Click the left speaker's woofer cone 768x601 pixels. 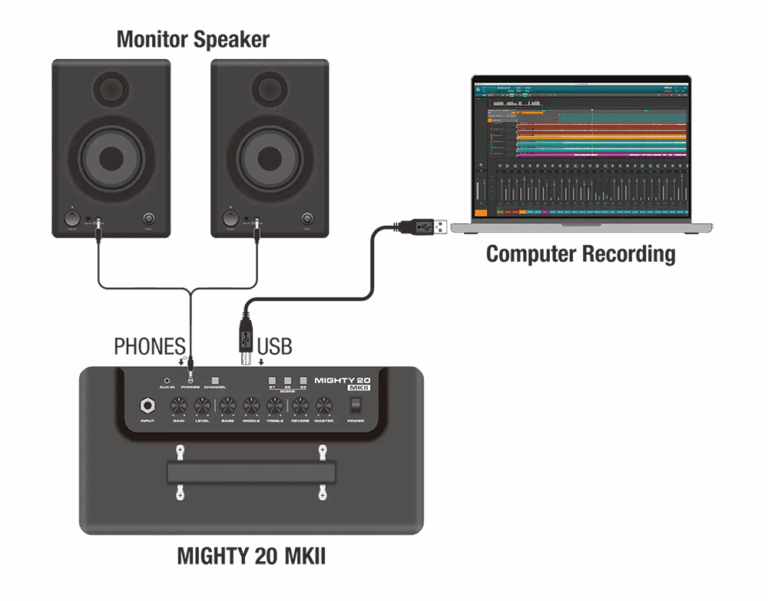coord(111,158)
